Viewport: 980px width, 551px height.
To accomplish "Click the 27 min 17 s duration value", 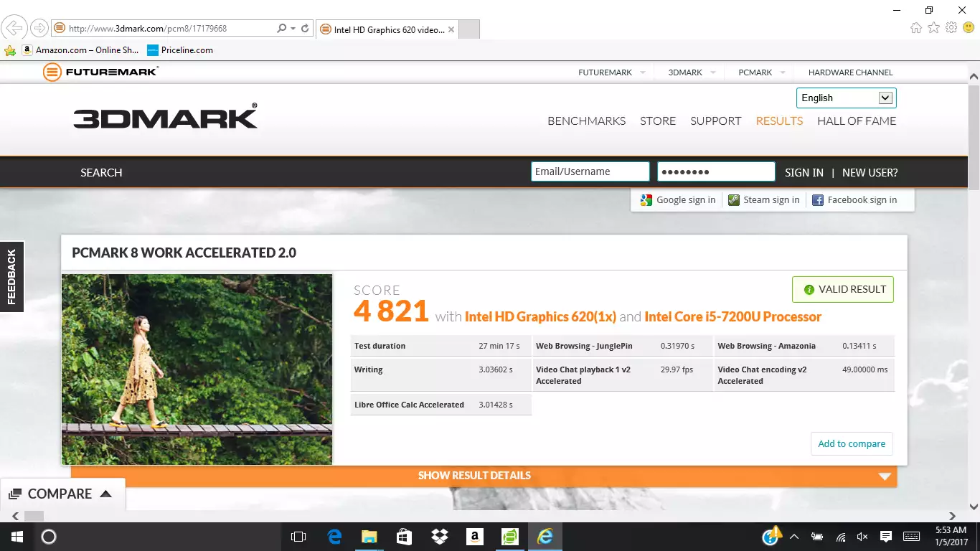I will pyautogui.click(x=499, y=346).
